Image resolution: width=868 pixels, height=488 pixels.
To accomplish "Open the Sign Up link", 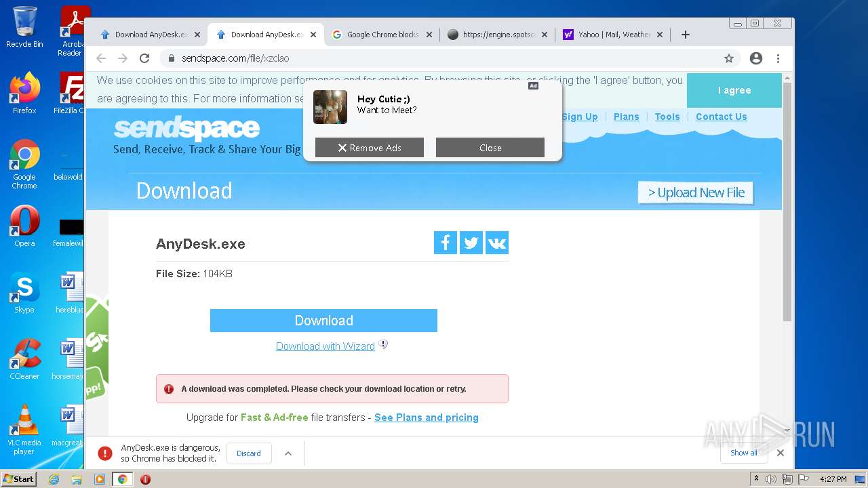I will (x=580, y=117).
